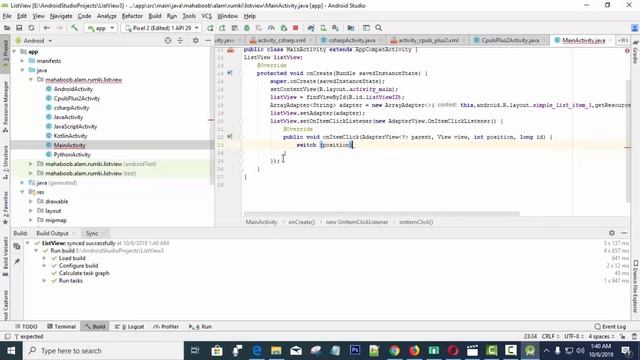Open the VCS menu
640x360 pixels.
point(207,16)
